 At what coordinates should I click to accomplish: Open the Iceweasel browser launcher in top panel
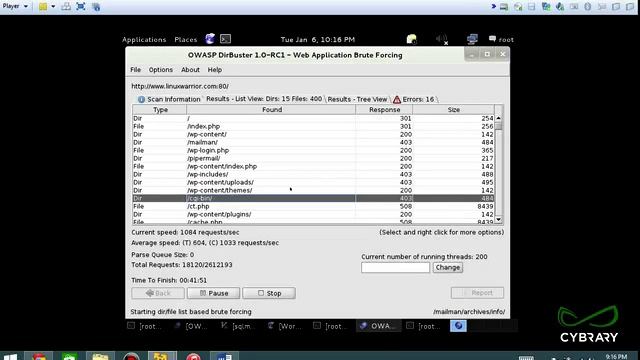210,39
